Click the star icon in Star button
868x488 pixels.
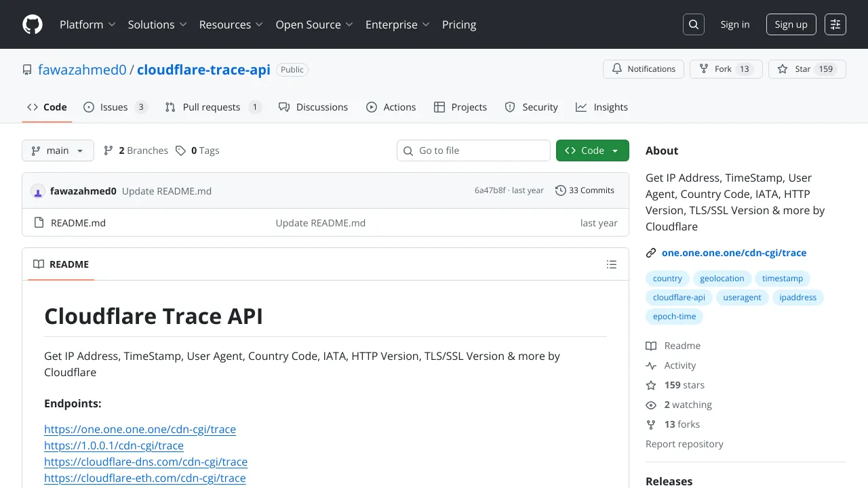point(783,69)
